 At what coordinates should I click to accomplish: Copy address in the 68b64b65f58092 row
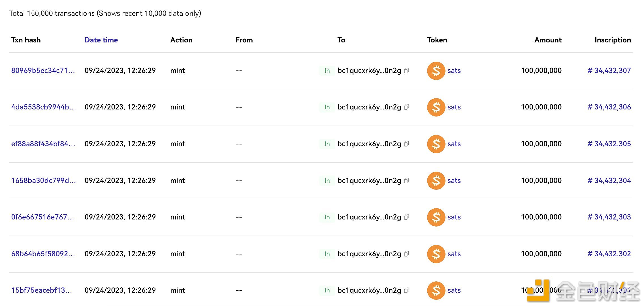tap(407, 254)
